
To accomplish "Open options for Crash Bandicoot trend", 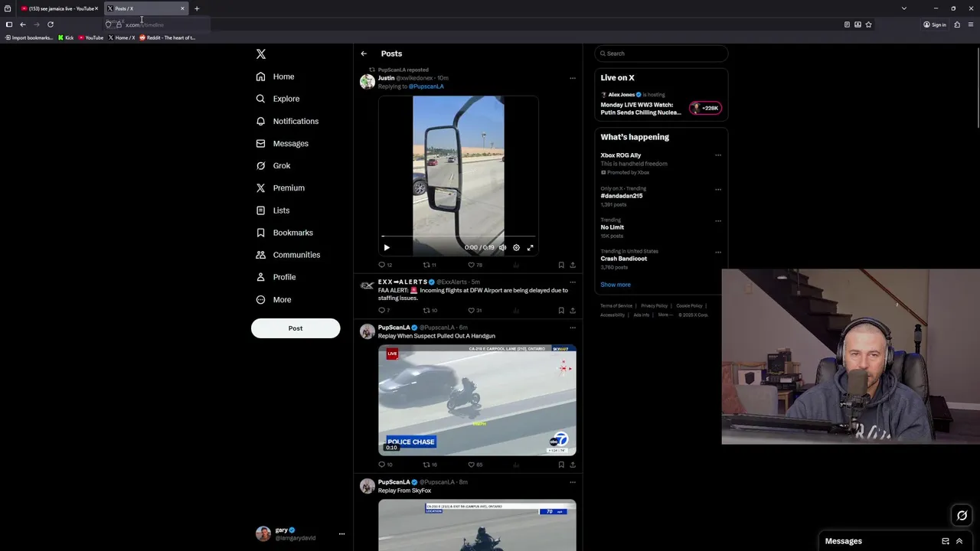I will pos(718,252).
